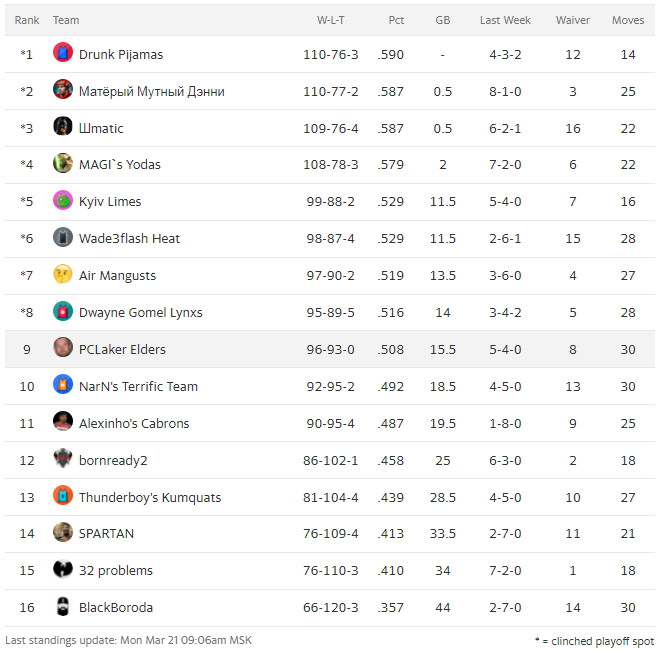The height and width of the screenshot is (652, 660).
Task: Open the MAGI`s Yodas team link
Action: (x=119, y=164)
